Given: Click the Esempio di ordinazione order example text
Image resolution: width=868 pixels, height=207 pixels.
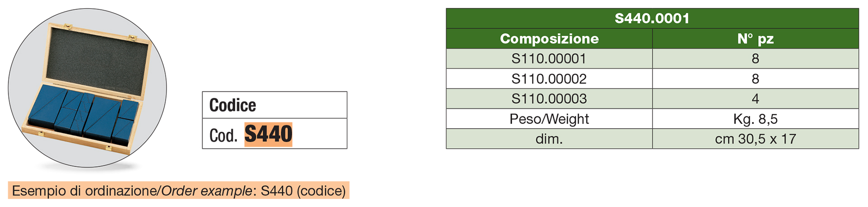Looking at the screenshot, I should pyautogui.click(x=179, y=191).
